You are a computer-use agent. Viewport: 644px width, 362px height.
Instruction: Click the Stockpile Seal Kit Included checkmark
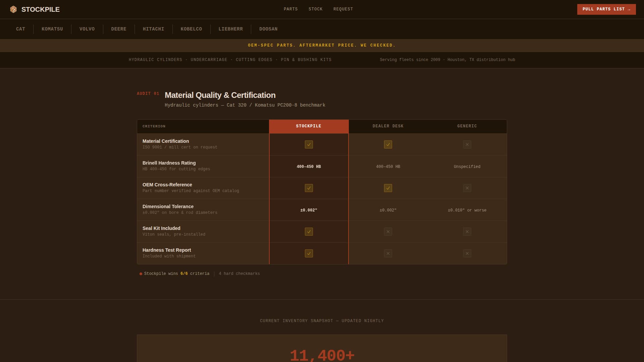(x=309, y=232)
